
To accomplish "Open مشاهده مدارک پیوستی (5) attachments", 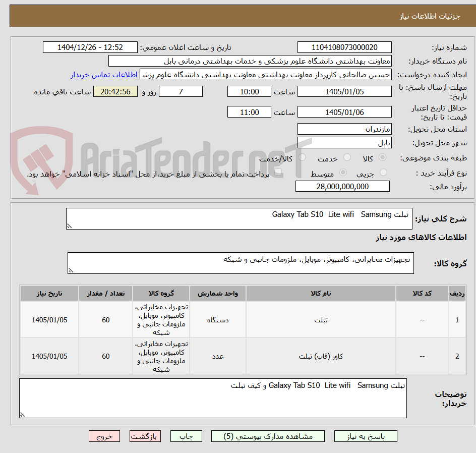I will click(268, 436).
